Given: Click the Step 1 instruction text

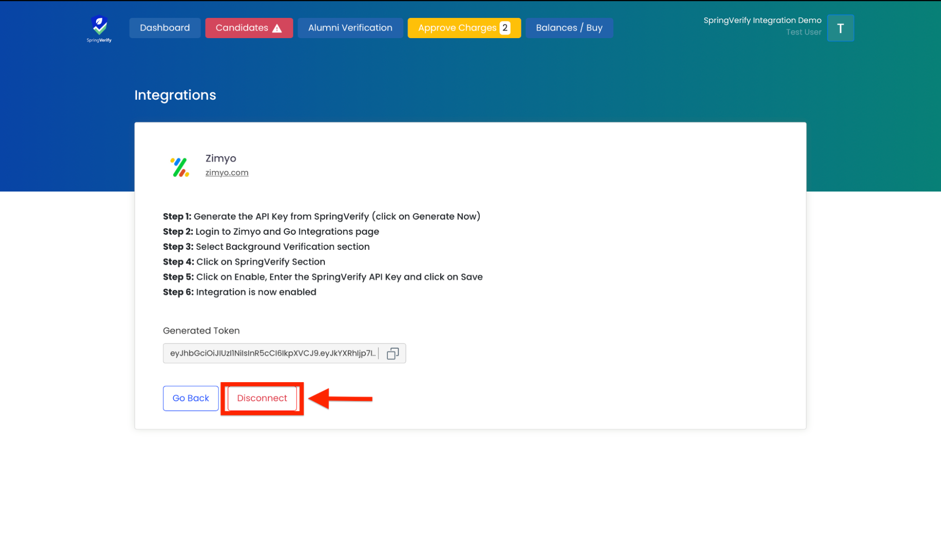Looking at the screenshot, I should (x=321, y=216).
